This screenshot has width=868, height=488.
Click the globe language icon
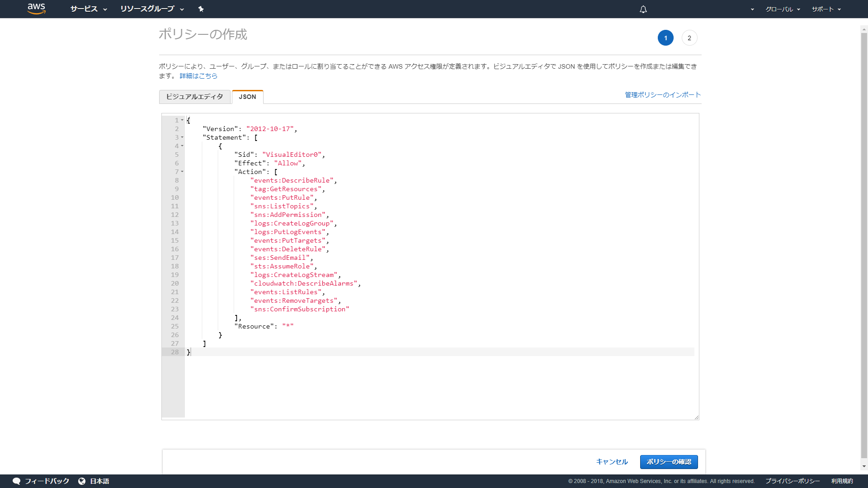pyautogui.click(x=82, y=481)
